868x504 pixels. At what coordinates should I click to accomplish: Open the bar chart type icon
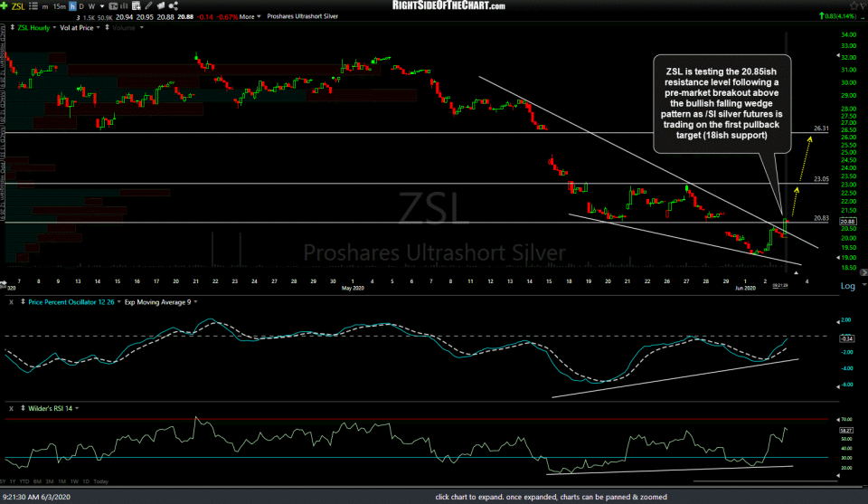click(x=125, y=6)
